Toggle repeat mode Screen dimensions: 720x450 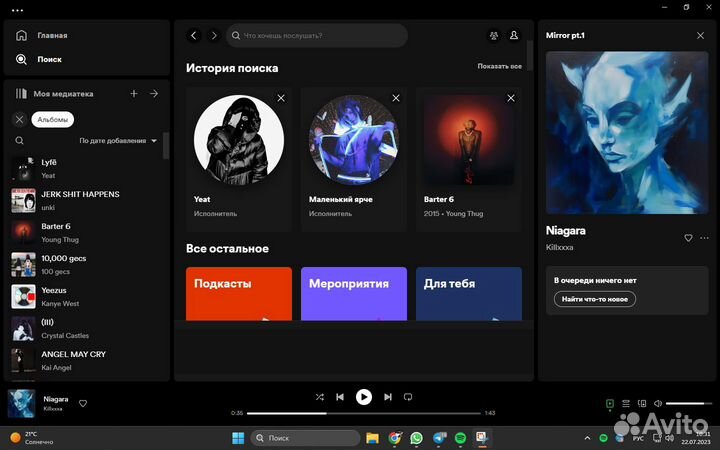408,397
